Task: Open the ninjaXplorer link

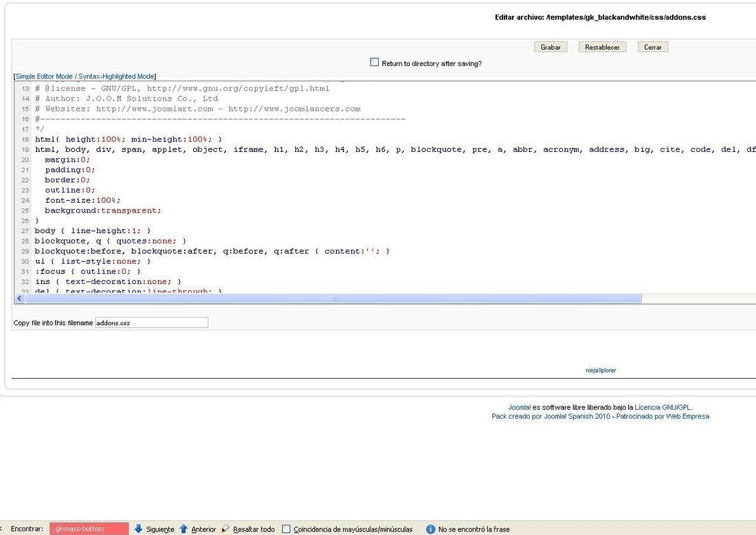Action: coord(601,371)
